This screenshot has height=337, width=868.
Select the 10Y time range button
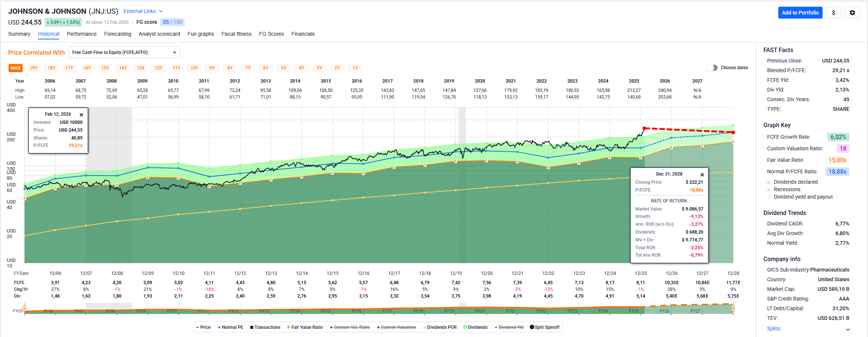(x=194, y=68)
